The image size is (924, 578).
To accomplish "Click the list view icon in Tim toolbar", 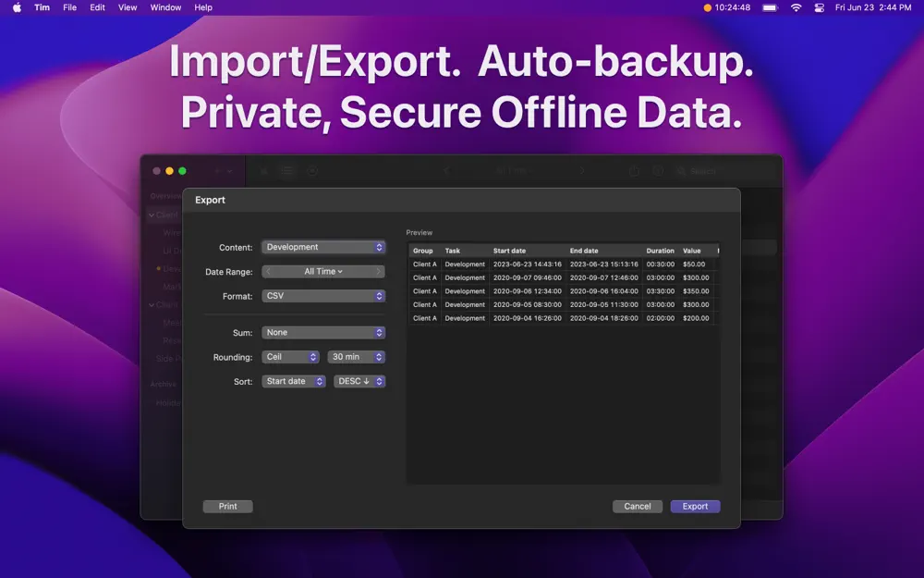I will tap(287, 171).
